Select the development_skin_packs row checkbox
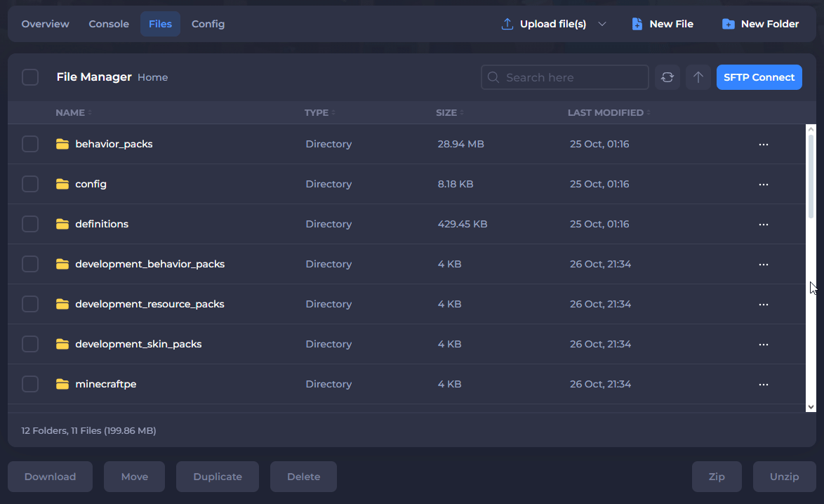Image resolution: width=824 pixels, height=504 pixels. pyautogui.click(x=30, y=344)
